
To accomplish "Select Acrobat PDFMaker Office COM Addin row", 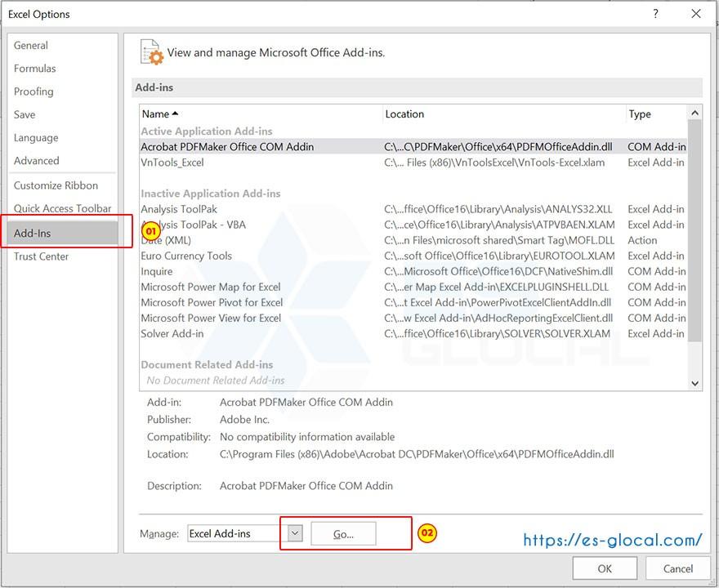I will click(413, 147).
